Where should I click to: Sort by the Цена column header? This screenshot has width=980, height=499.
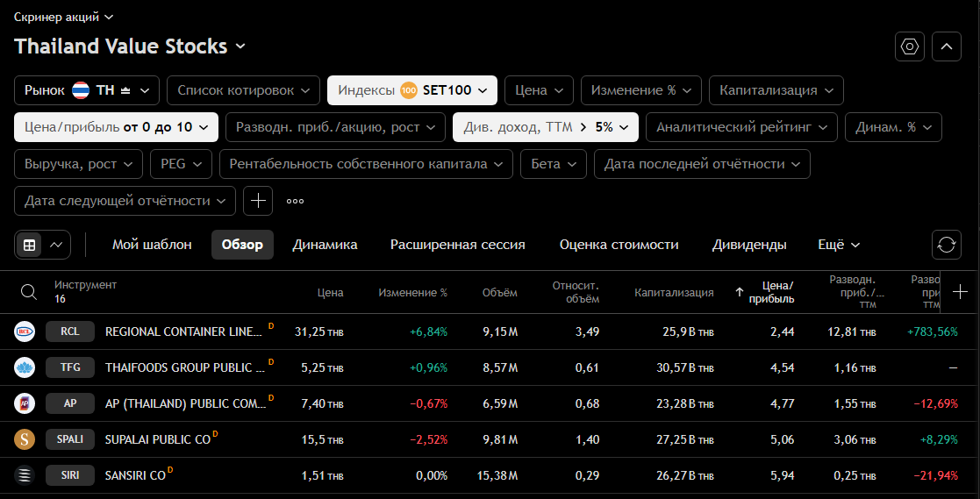pyautogui.click(x=330, y=292)
